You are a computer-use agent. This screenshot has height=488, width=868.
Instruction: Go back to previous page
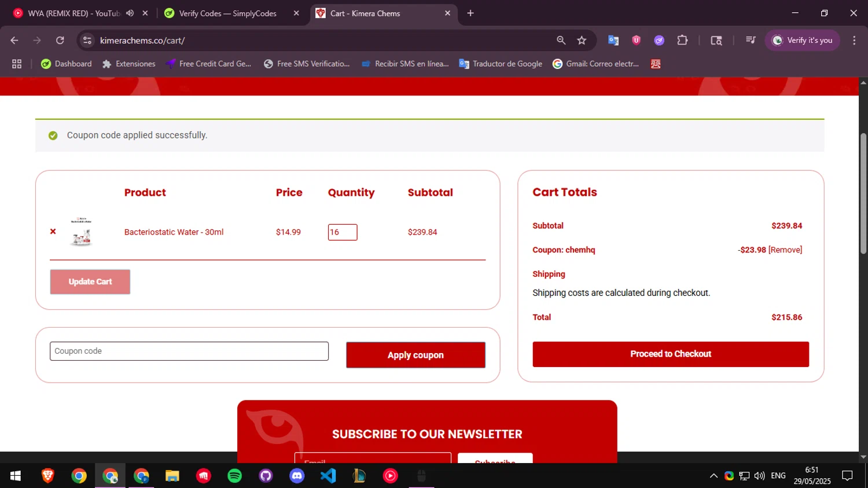click(14, 41)
